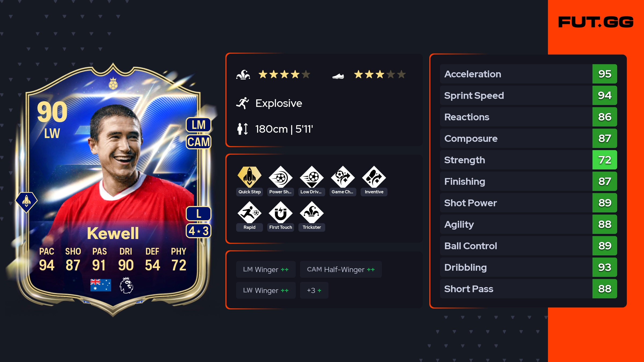The image size is (644, 362).
Task: Open the FUT.GG logo link
Action: click(596, 22)
